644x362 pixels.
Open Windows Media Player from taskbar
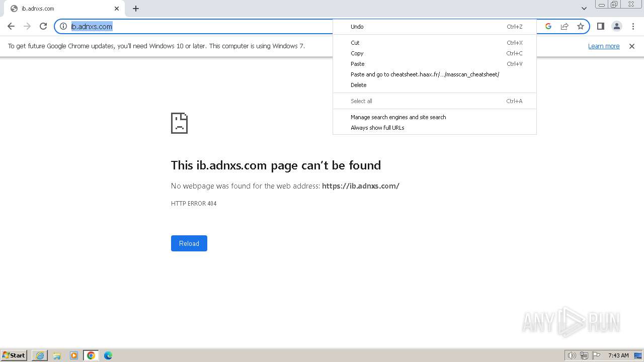(x=74, y=355)
